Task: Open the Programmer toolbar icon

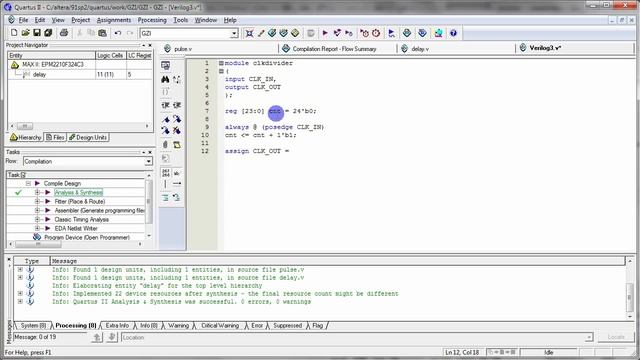Action: [422, 33]
